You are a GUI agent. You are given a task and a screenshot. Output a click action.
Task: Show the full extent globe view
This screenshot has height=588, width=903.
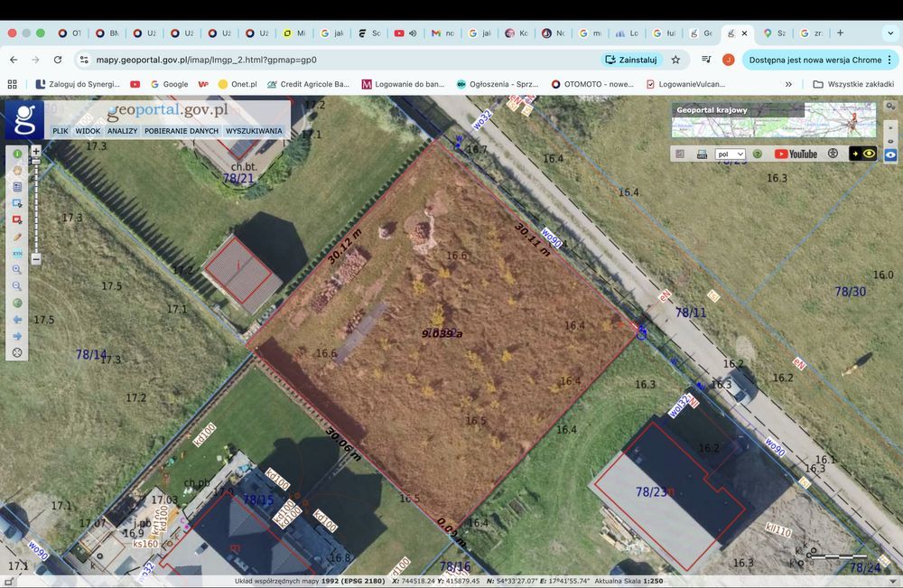click(x=17, y=303)
